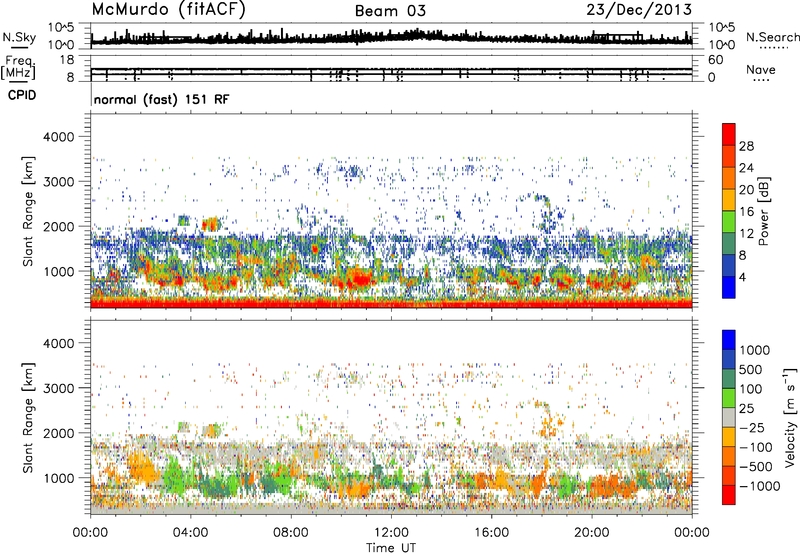Image resolution: width=800 pixels, height=554 pixels.
Task: Click the gray velocity colorbar segment
Action: point(729,417)
